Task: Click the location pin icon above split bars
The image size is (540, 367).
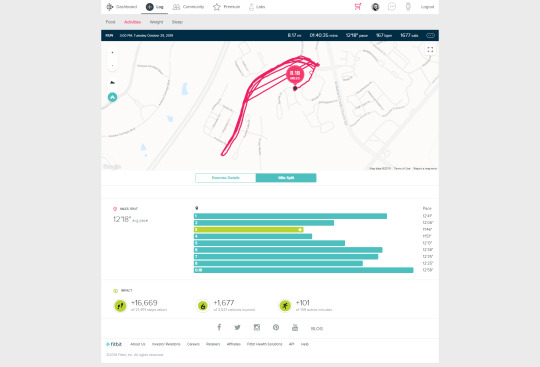Action: (x=197, y=208)
